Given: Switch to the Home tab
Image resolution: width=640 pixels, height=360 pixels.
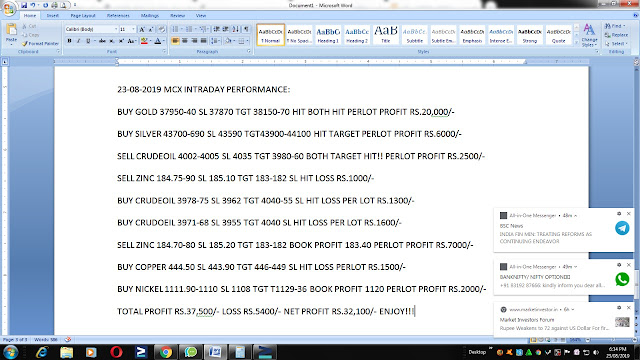Looking at the screenshot, I should click(x=30, y=16).
